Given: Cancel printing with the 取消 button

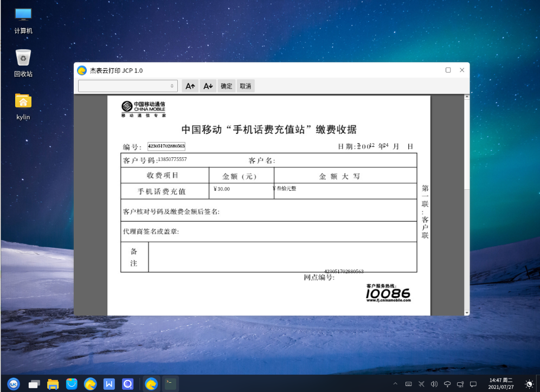Looking at the screenshot, I should click(246, 86).
